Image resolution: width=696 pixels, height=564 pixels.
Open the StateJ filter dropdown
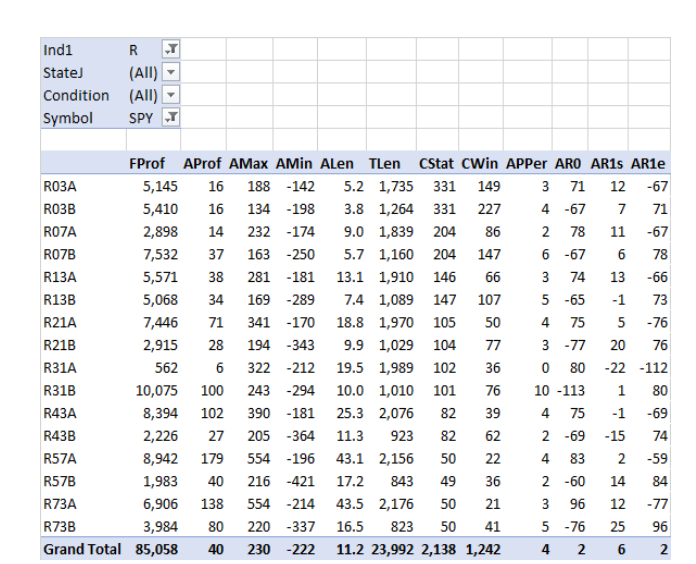point(171,72)
